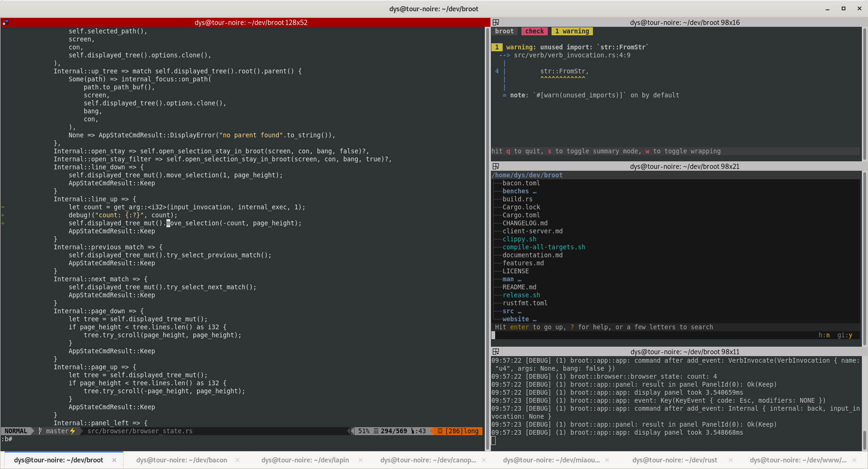Screen dimensions: 868x469
Task: Switch to the ~/dev/rust terminal tab
Action: pyautogui.click(x=675, y=460)
